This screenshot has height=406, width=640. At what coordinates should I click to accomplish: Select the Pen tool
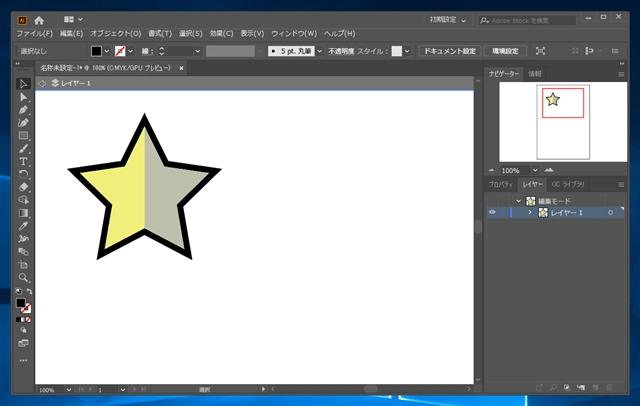pyautogui.click(x=23, y=110)
